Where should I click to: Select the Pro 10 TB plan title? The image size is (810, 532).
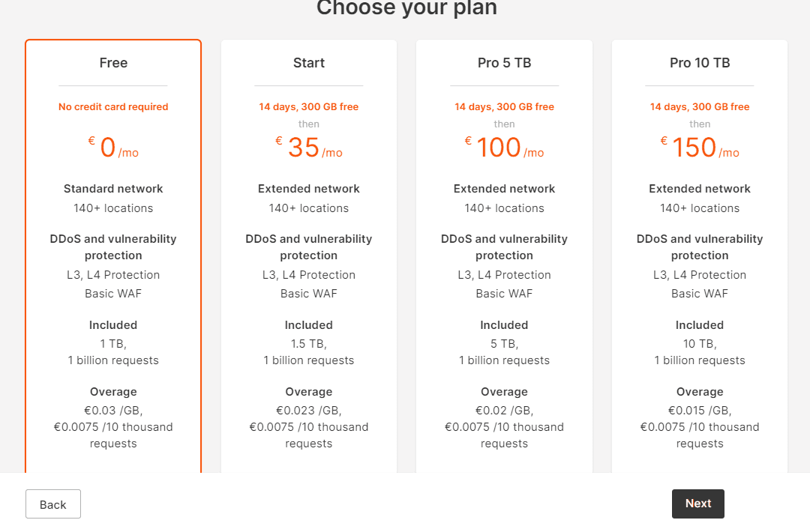700,63
